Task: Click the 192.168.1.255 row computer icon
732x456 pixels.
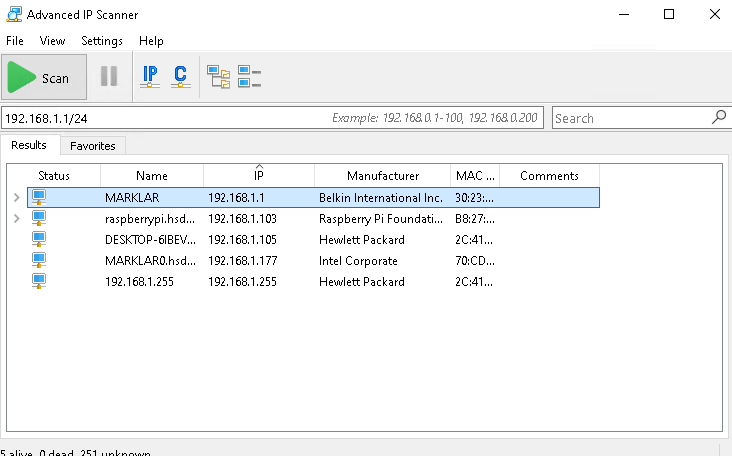Action: (x=39, y=281)
